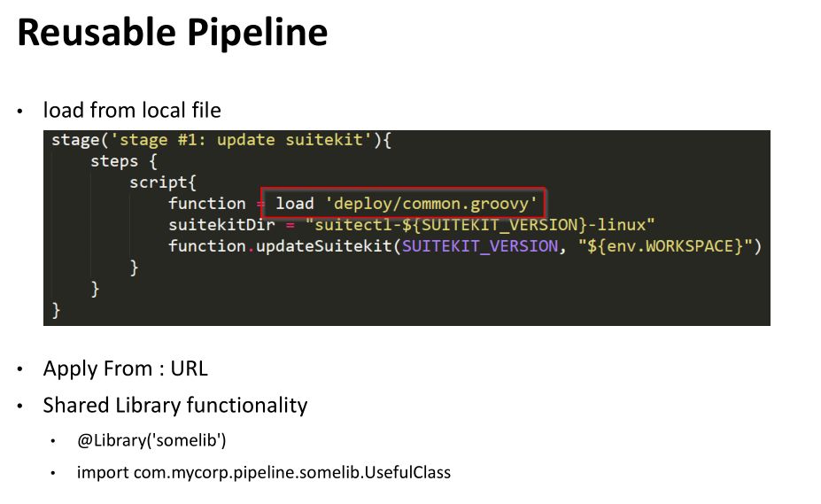This screenshot has height=504, width=821.
Task: Click the 'script{' code line
Action: click(x=163, y=182)
